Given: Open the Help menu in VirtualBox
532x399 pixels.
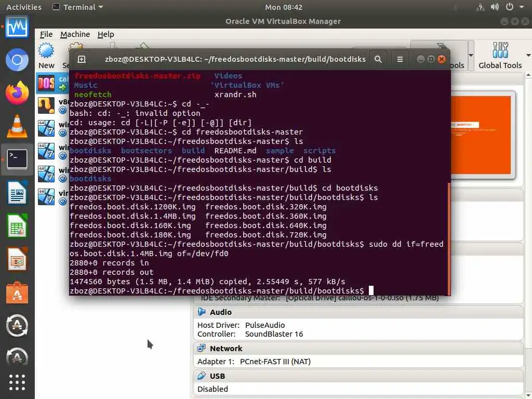Looking at the screenshot, I should tap(105, 34).
